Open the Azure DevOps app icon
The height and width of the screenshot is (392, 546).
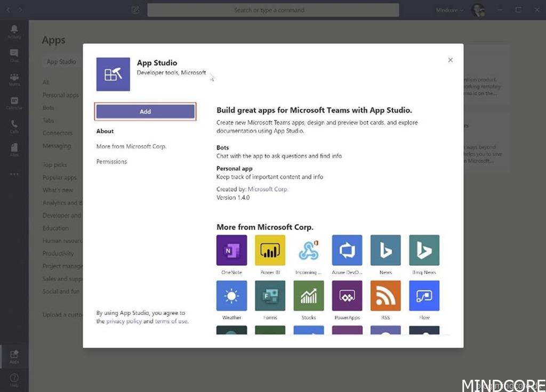tap(347, 250)
